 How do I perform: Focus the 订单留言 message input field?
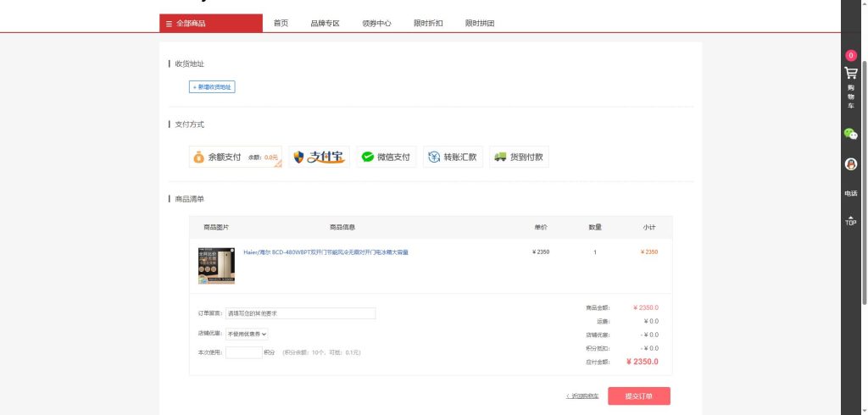pos(301,313)
